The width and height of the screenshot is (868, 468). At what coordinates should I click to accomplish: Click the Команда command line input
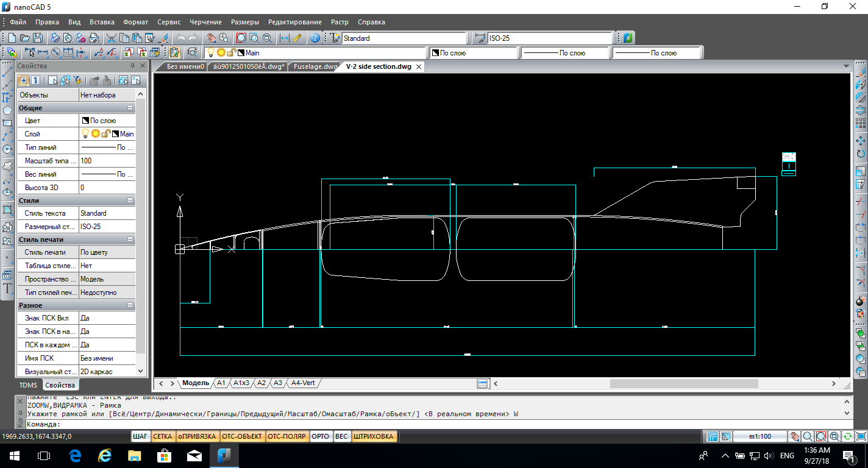coord(439,424)
